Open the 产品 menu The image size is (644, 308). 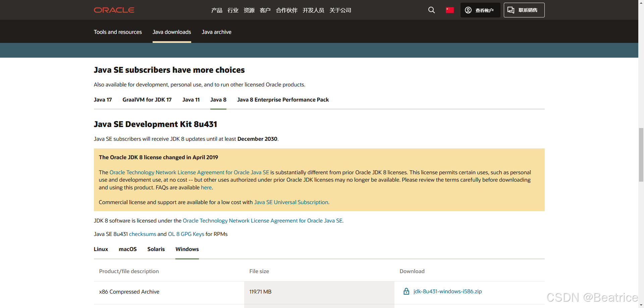217,10
